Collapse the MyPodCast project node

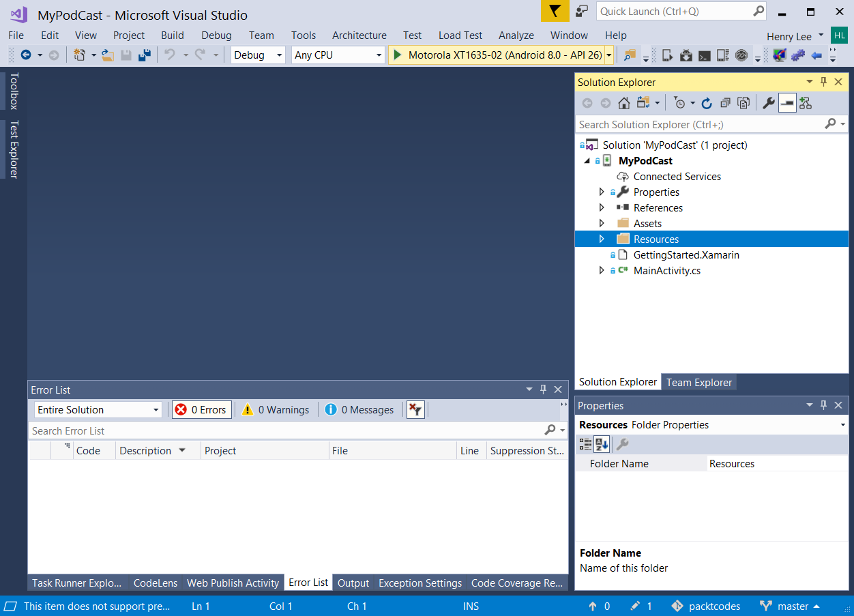pos(587,161)
